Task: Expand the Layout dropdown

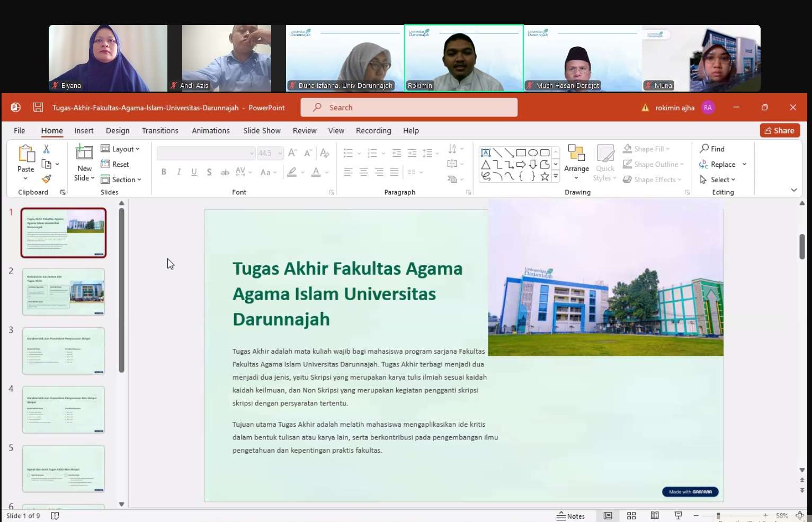Action: [x=120, y=149]
